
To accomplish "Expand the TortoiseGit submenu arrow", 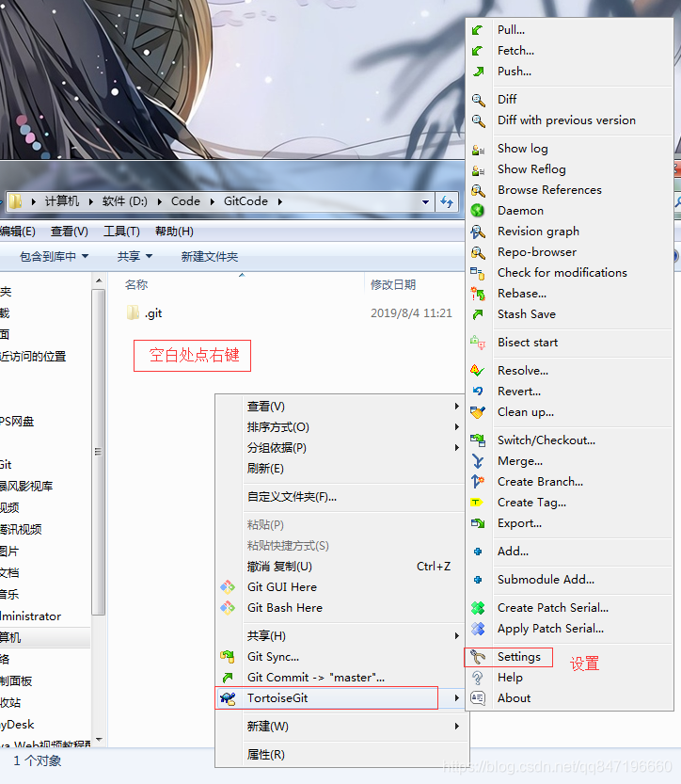I will click(x=456, y=698).
